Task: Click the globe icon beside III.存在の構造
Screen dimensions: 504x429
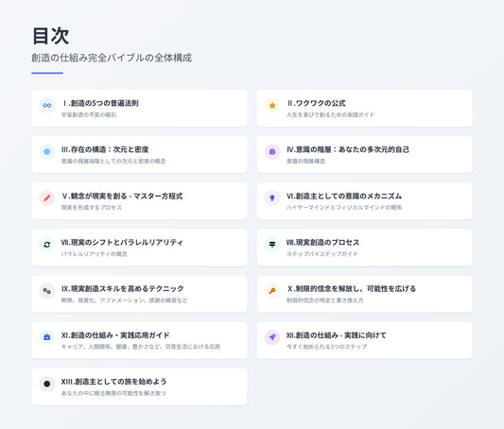Action: point(47,151)
